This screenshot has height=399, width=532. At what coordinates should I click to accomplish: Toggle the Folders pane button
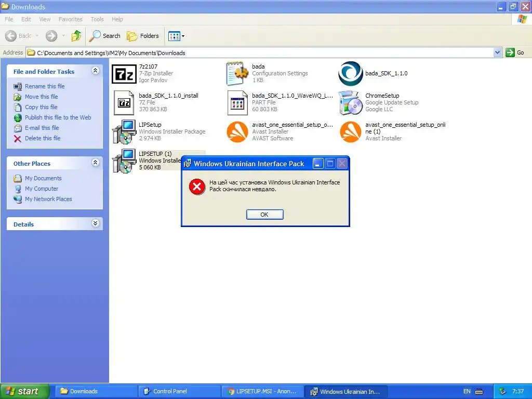click(143, 36)
